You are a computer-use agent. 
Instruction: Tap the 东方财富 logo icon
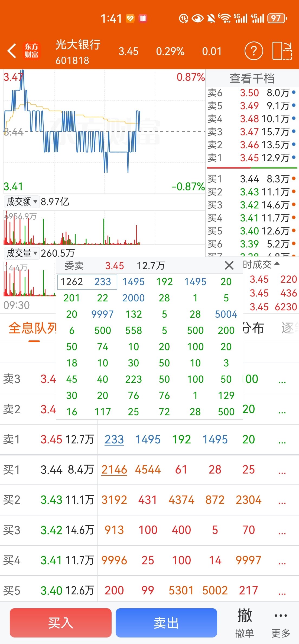(x=31, y=51)
